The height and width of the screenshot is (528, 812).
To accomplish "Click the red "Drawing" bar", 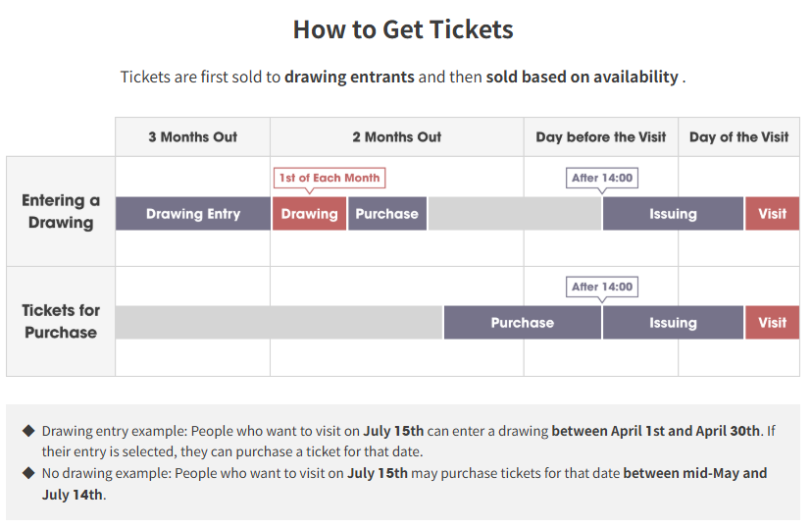I will click(309, 214).
